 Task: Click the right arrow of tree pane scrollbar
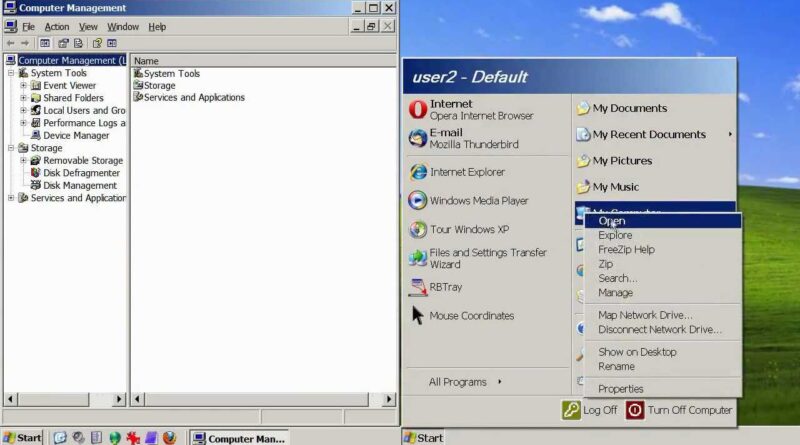(x=119, y=399)
